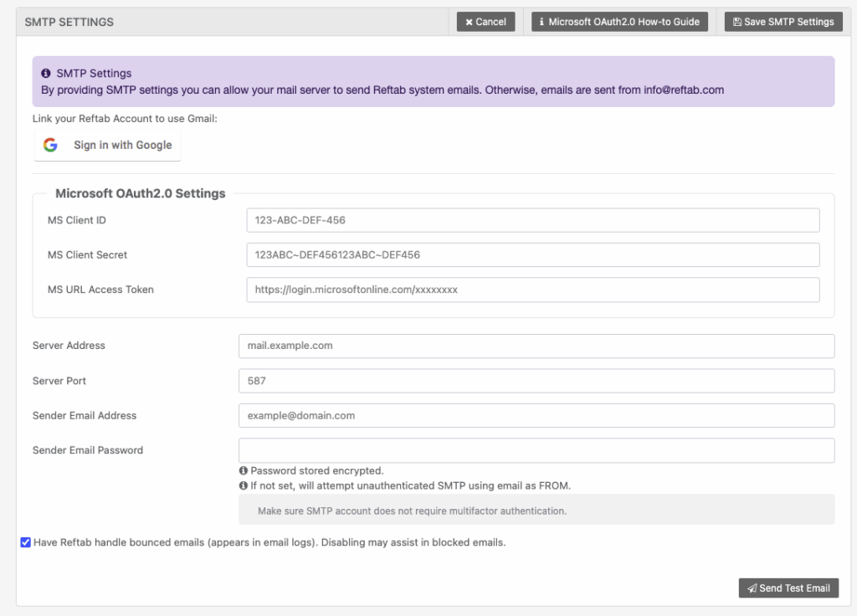The height and width of the screenshot is (616, 857).
Task: Click the x icon on the Cancel button
Action: pyautogui.click(x=469, y=22)
